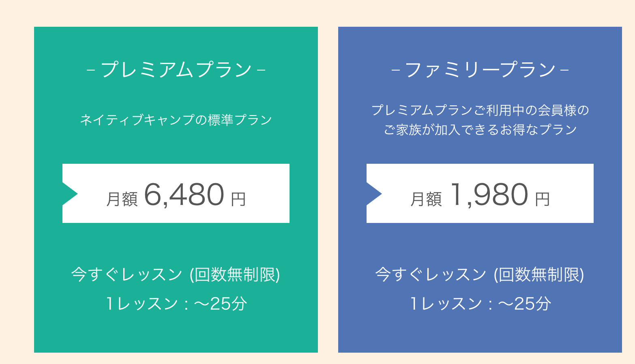
Task: Click 今すぐレッスン (回数無制限) in the Premium card
Action: click(176, 275)
